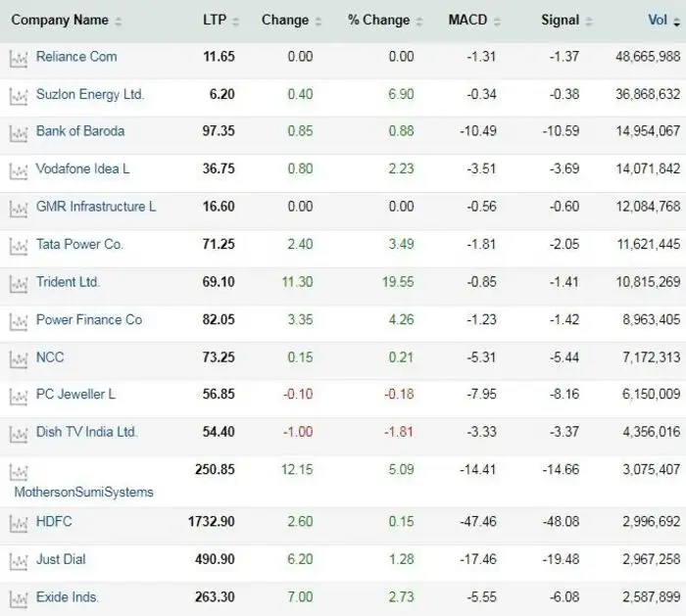The image size is (686, 616).
Task: Open the Dish TV India Ltd. link
Action: coord(86,432)
